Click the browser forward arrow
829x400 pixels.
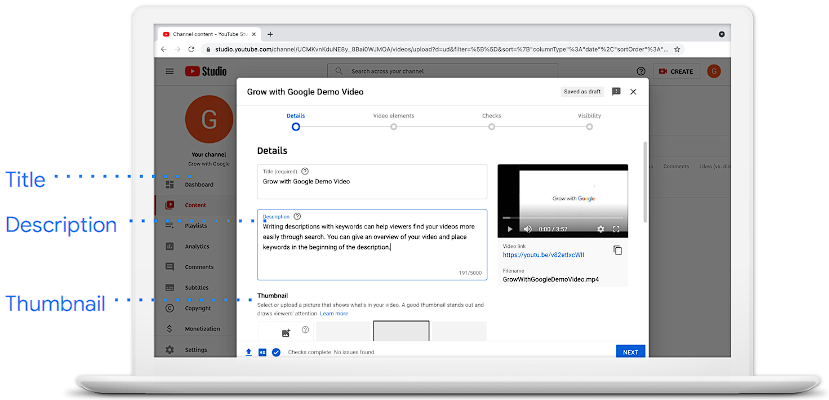(177, 49)
